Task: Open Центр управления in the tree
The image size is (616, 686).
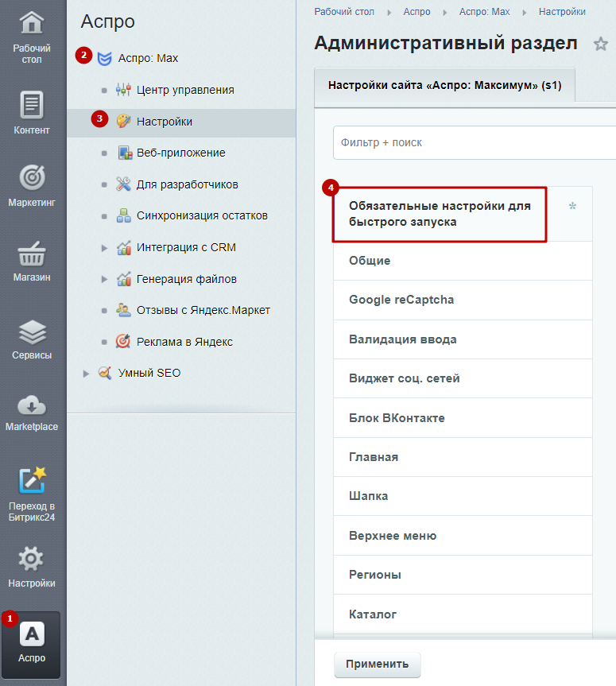Action: point(185,90)
